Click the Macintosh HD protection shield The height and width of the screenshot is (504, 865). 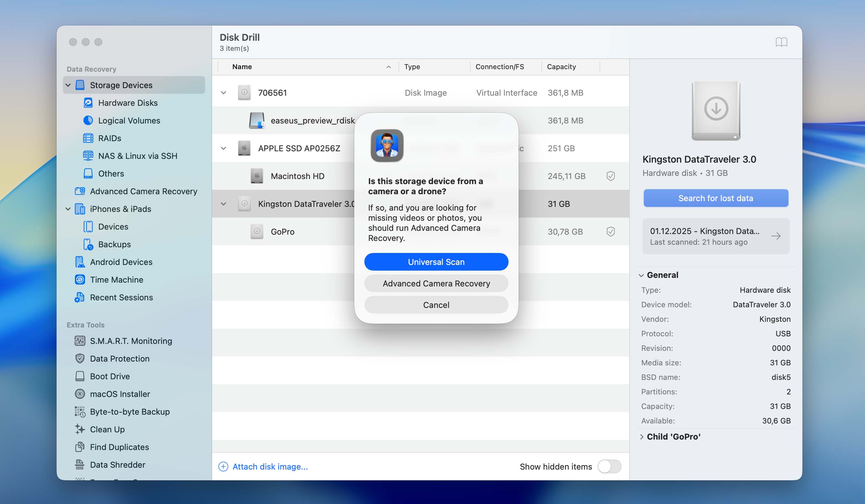pos(610,176)
